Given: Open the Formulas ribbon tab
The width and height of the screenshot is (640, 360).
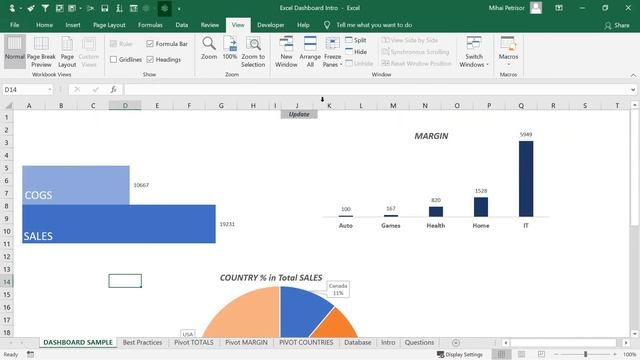Looking at the screenshot, I should pyautogui.click(x=150, y=25).
